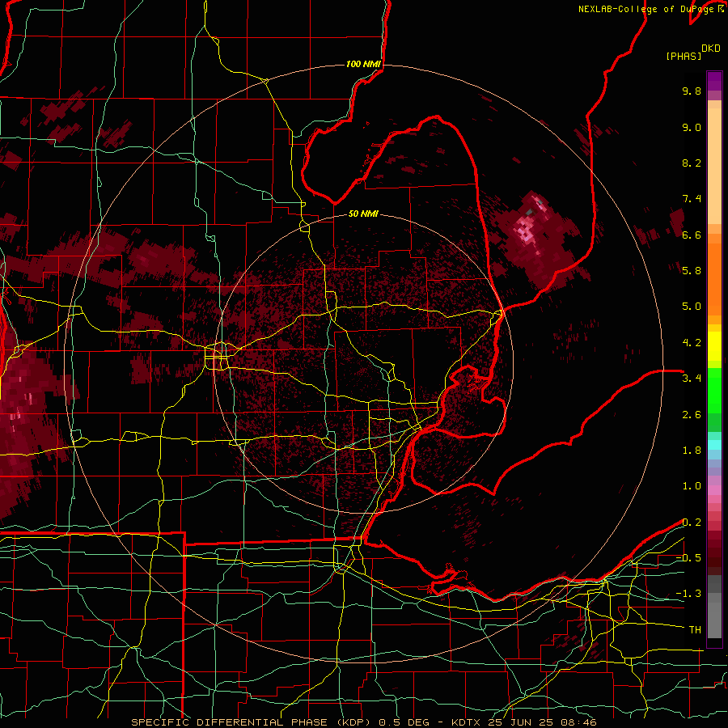
Task: Click the 3.4 value on the color scale
Action: pyautogui.click(x=692, y=379)
